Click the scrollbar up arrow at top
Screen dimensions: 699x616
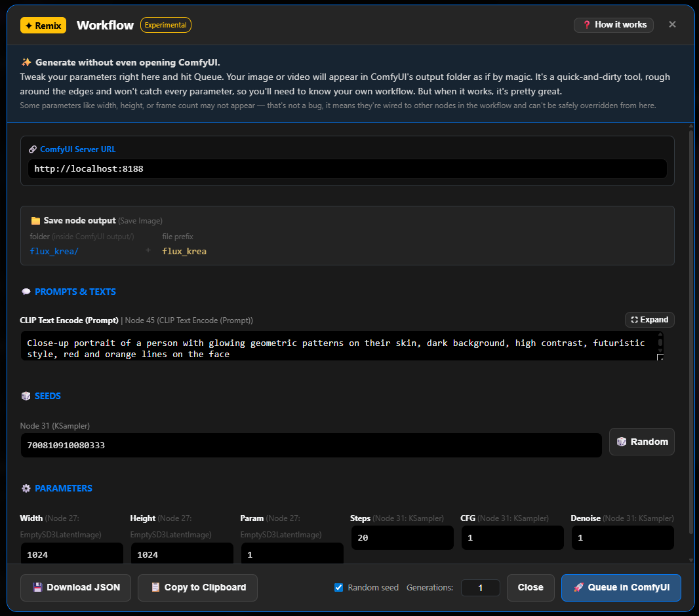(x=691, y=127)
